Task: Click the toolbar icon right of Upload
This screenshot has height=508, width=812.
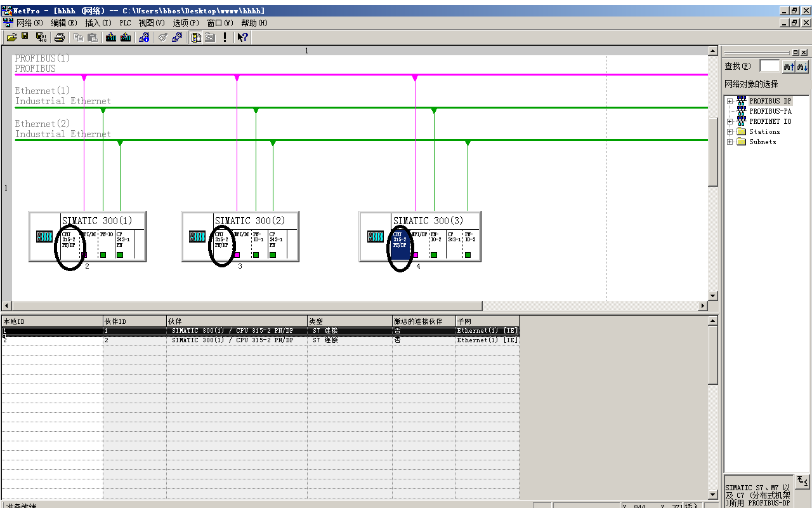Action: (x=144, y=37)
